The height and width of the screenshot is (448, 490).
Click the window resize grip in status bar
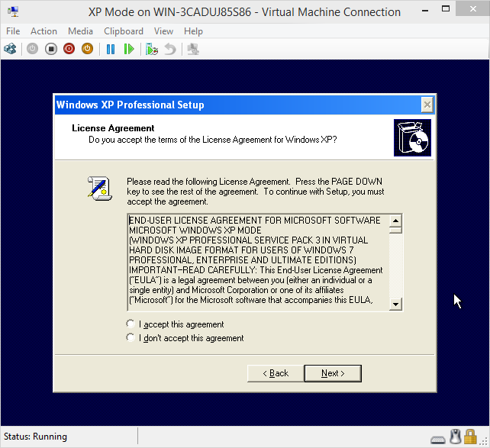(485, 442)
